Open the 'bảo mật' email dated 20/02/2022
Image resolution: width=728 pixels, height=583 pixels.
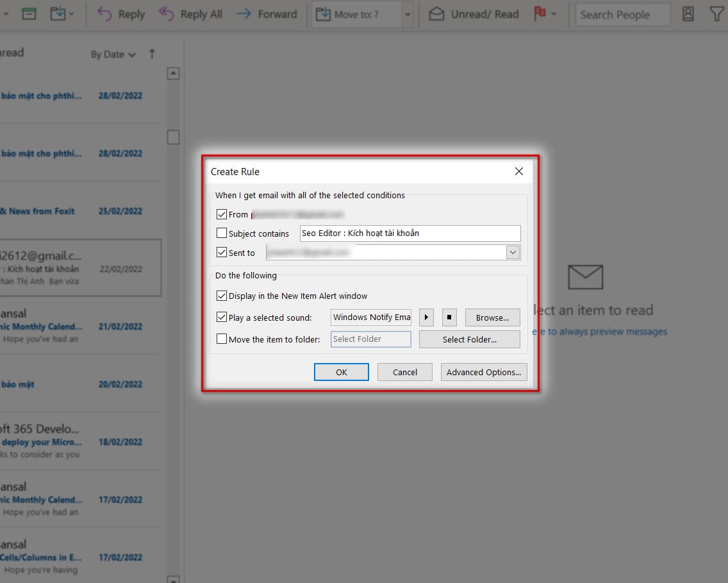point(81,384)
